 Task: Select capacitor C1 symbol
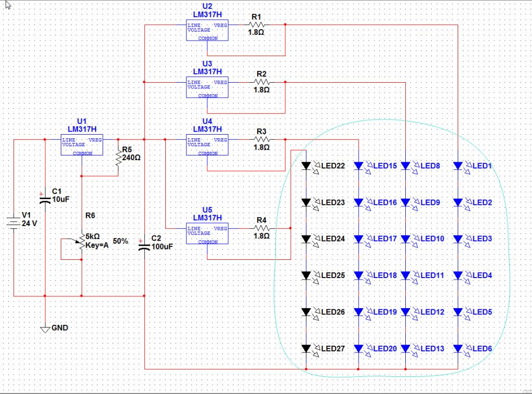click(x=45, y=199)
